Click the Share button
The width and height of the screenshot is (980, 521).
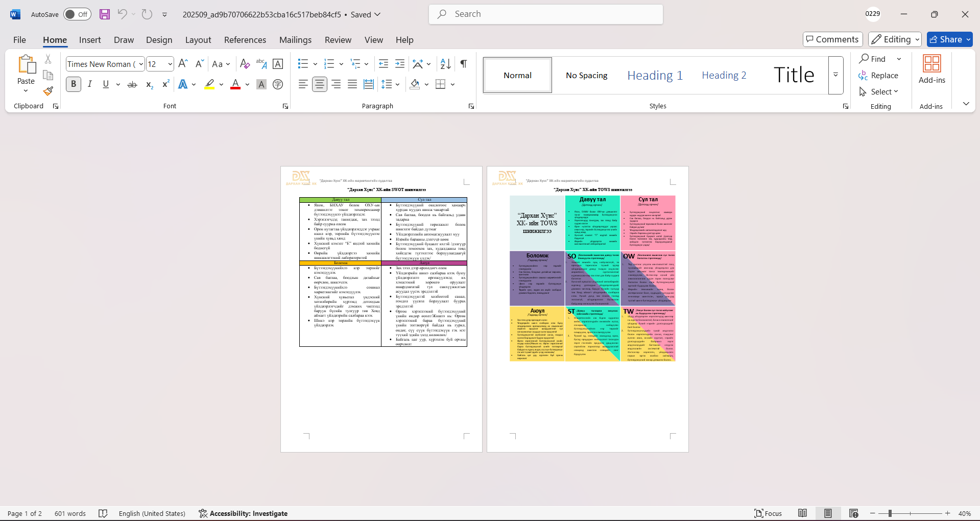tap(949, 39)
